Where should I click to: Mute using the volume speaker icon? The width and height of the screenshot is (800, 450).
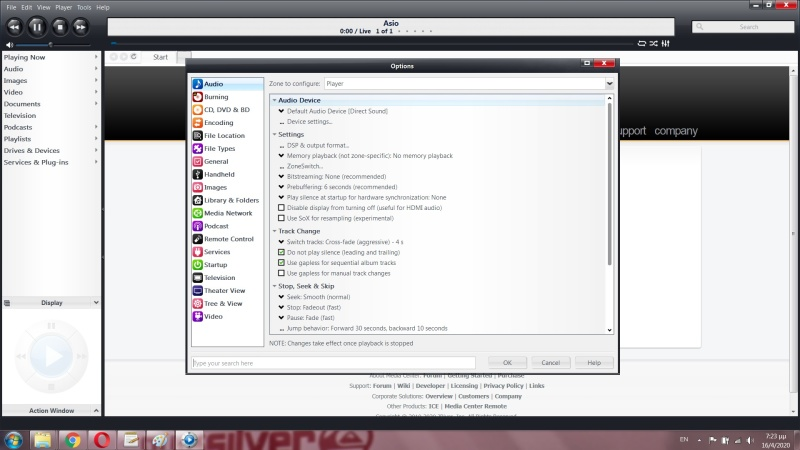click(9, 45)
